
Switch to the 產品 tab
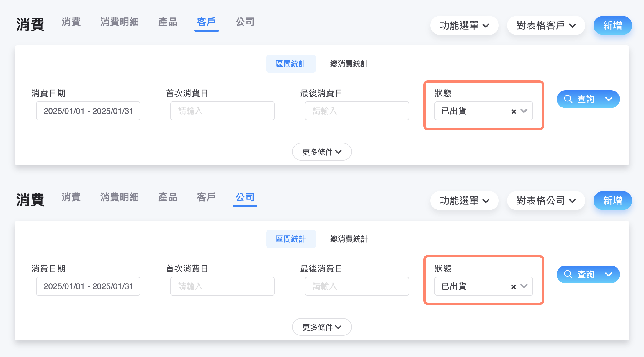tap(168, 22)
